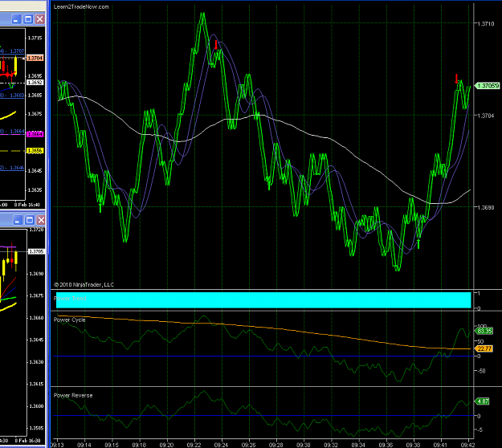Screen dimensions: 502x448
Task: Click the 09:42 time label
Action: click(x=467, y=445)
